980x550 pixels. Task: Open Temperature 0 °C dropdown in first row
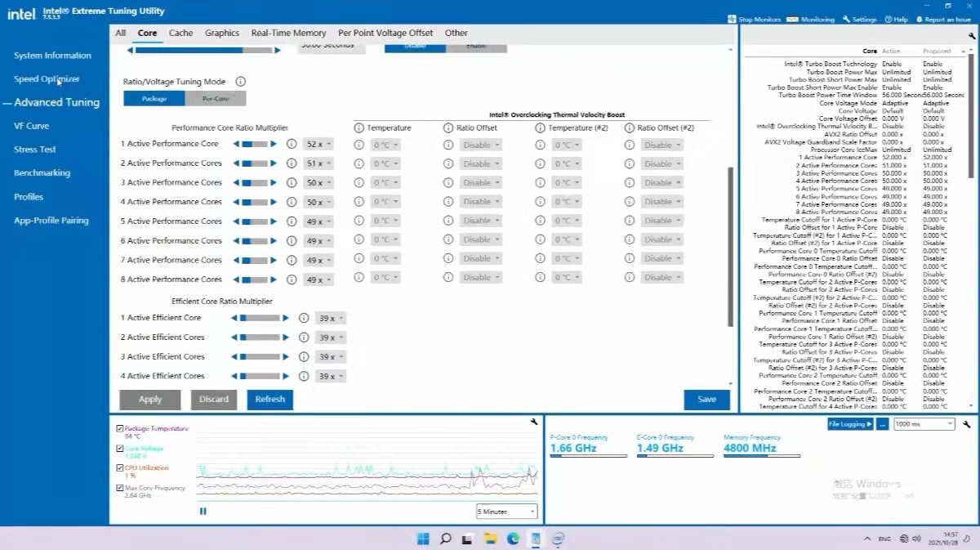tap(385, 145)
